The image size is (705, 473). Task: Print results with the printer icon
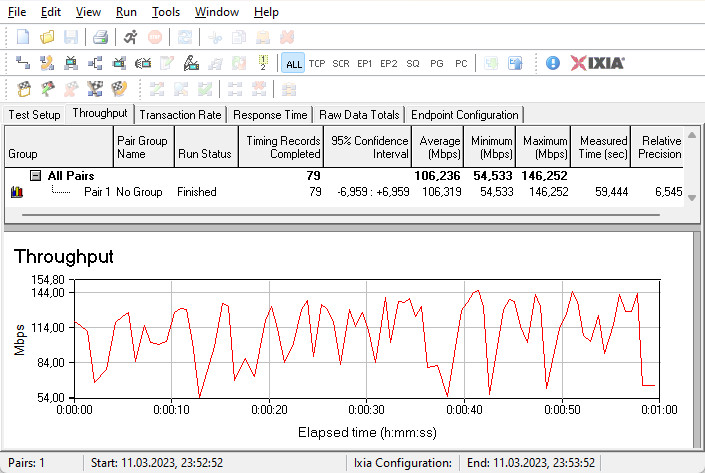pos(100,37)
